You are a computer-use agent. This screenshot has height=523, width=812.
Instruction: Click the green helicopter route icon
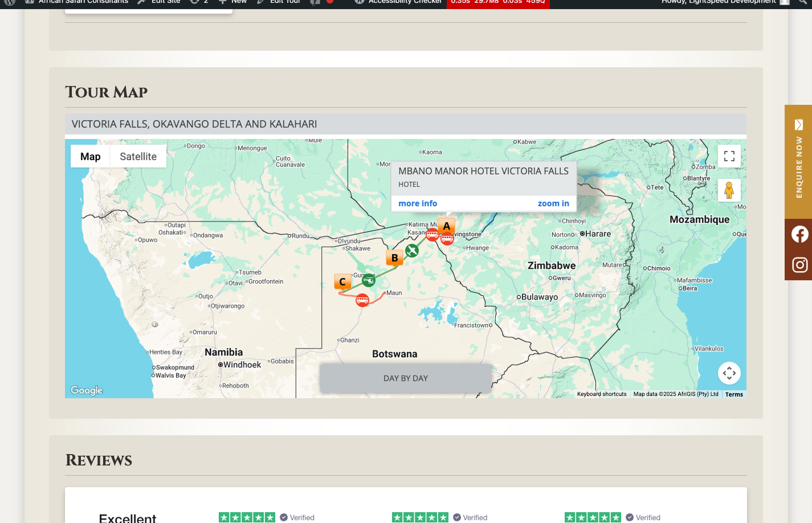click(369, 280)
